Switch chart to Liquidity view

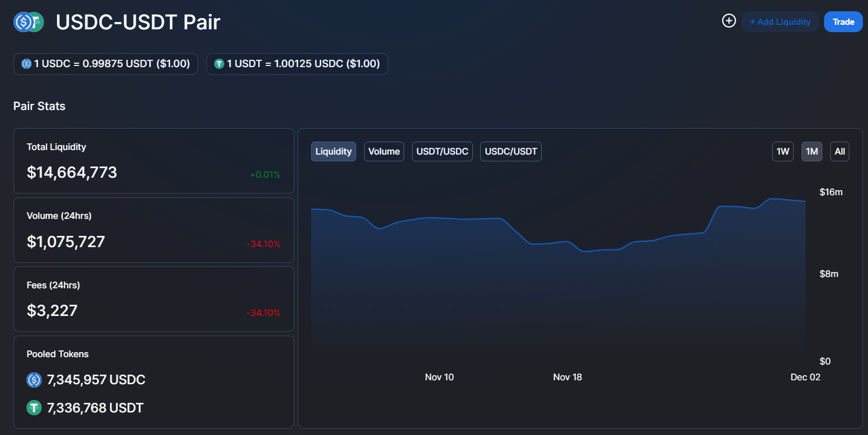tap(334, 151)
